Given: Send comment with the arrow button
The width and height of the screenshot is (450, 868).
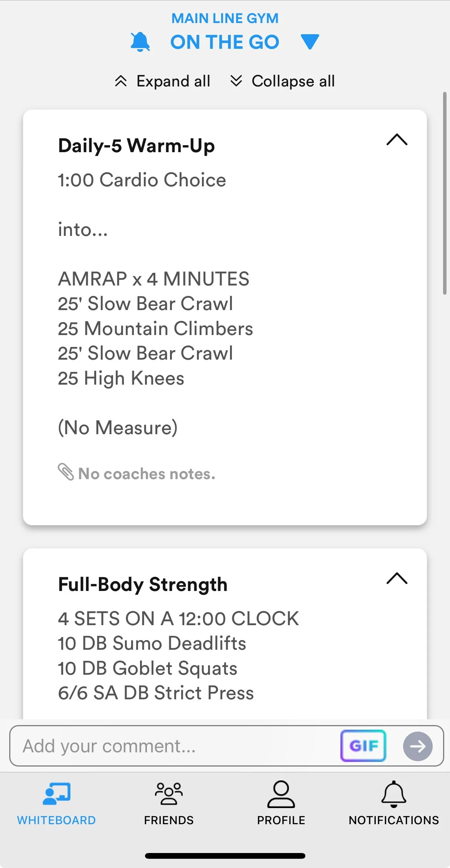Looking at the screenshot, I should (x=418, y=746).
